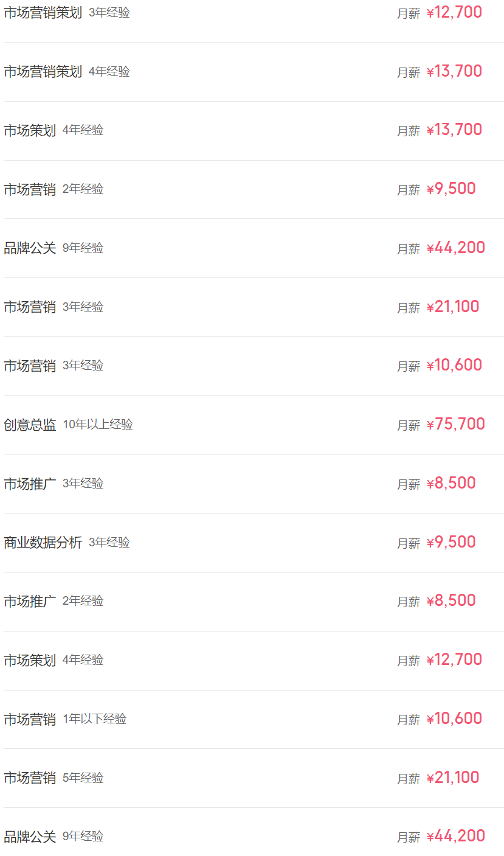Open the 市场营销策划 4年经验 job title
The width and height of the screenshot is (504, 856).
[x=43, y=72]
